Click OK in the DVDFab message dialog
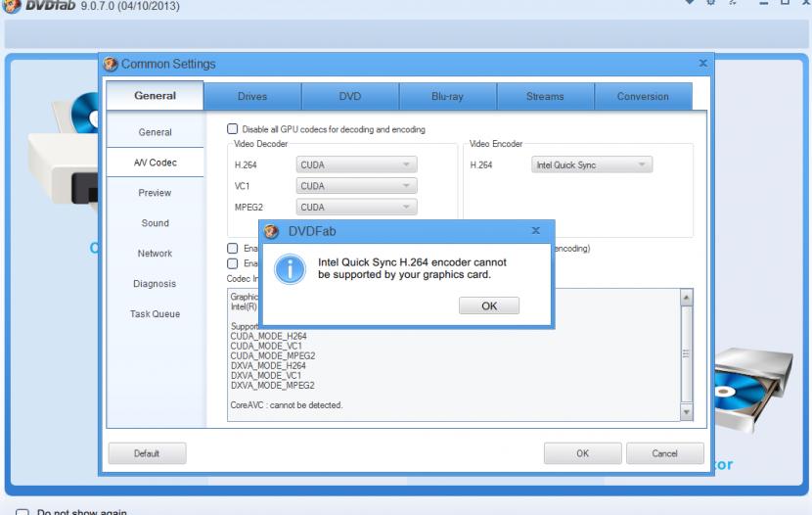This screenshot has height=515, width=812. coord(489,305)
